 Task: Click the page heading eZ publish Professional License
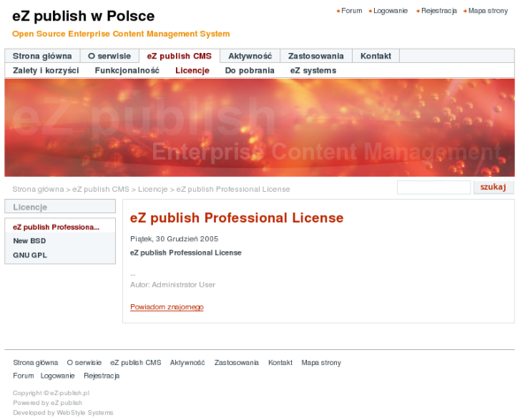pyautogui.click(x=237, y=218)
